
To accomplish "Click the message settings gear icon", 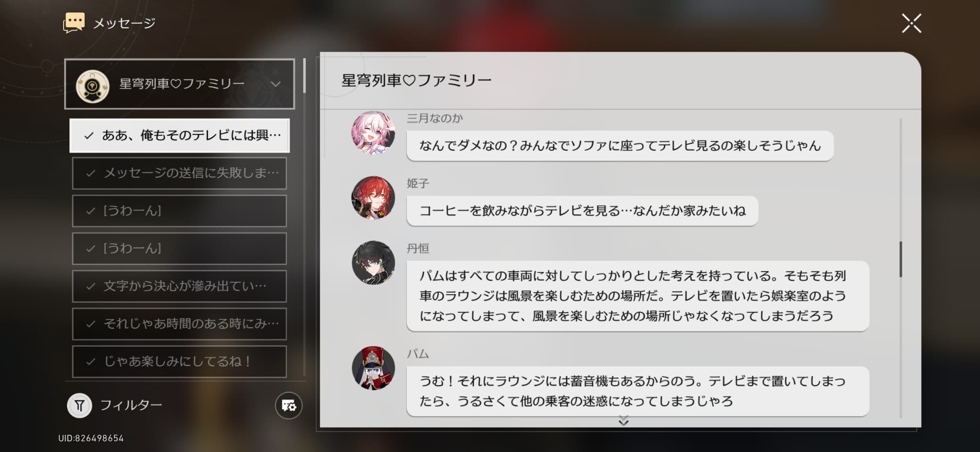I will (289, 406).
